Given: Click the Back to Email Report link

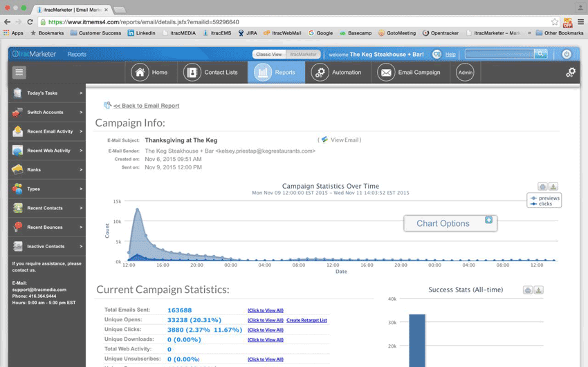Looking at the screenshot, I should tap(145, 106).
